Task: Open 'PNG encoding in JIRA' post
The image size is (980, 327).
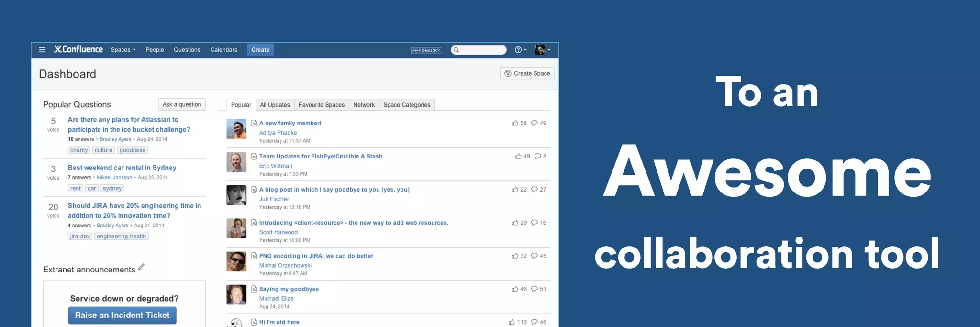Action: (x=316, y=256)
